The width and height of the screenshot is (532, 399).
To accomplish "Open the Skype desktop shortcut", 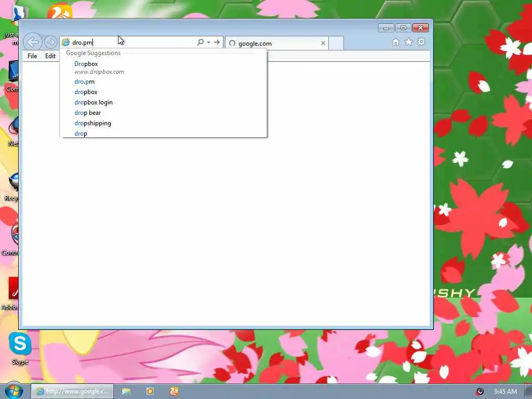I will (20, 349).
